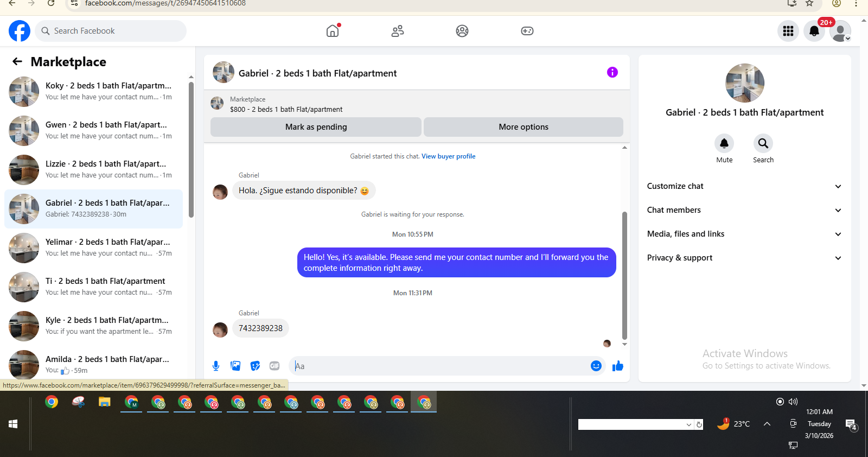Screen dimensions: 868x457
Task: Select Gabriel conversation in chat list
Action: [x=93, y=209]
